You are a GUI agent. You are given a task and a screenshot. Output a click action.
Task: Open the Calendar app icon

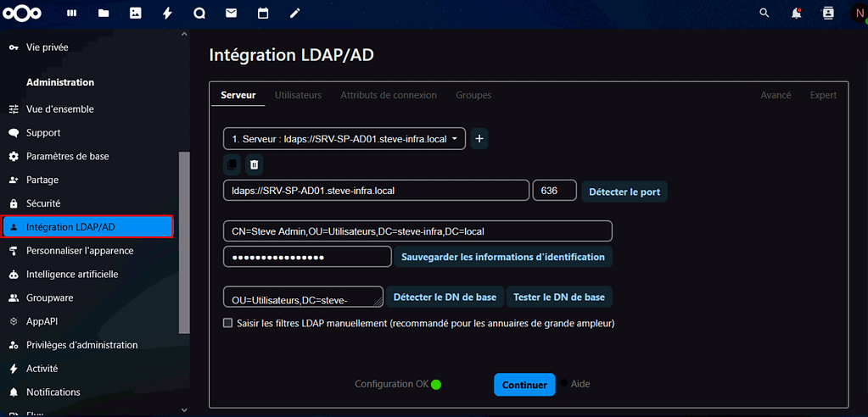263,14
